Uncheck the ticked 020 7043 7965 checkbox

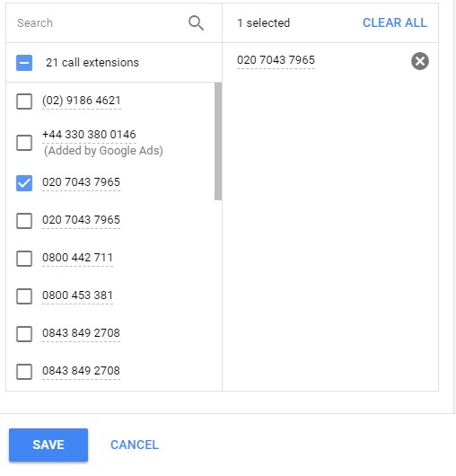coord(24,183)
